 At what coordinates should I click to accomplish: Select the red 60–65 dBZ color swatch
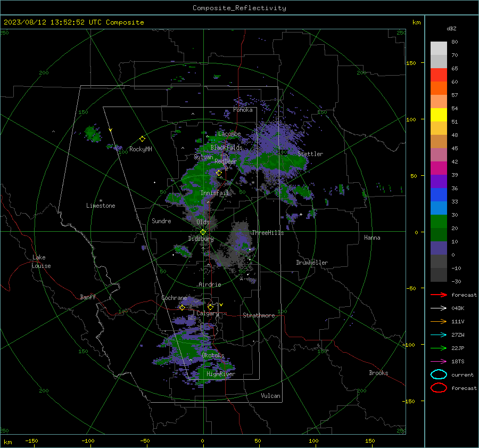click(439, 75)
